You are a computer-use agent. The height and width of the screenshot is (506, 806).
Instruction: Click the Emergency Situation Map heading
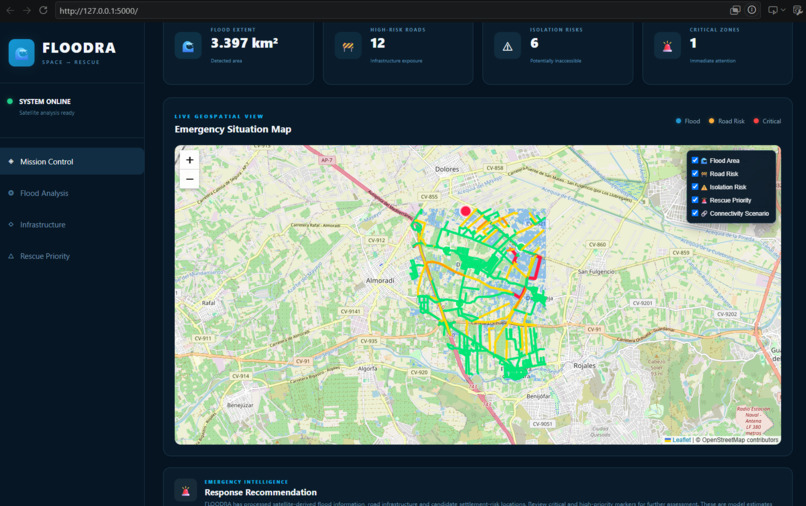pos(233,129)
